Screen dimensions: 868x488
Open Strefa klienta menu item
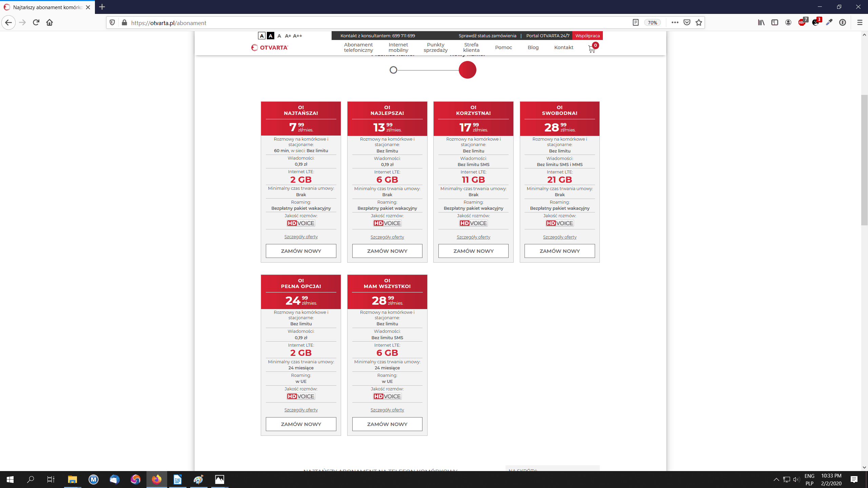click(471, 47)
